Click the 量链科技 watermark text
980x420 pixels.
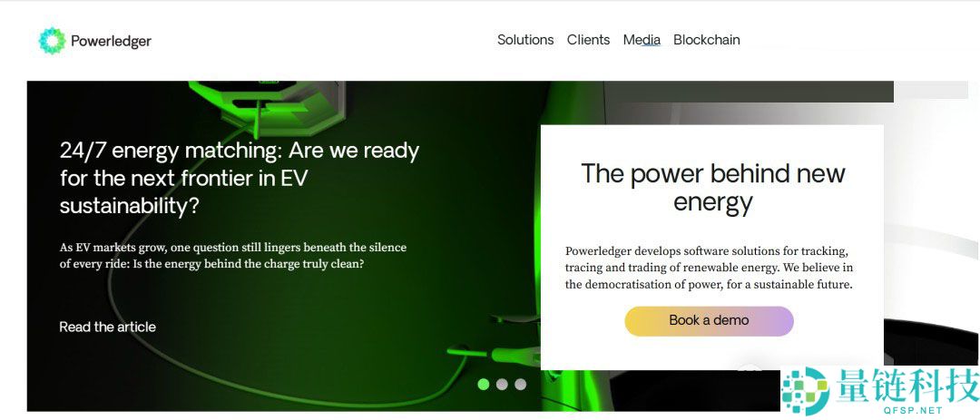(x=905, y=386)
